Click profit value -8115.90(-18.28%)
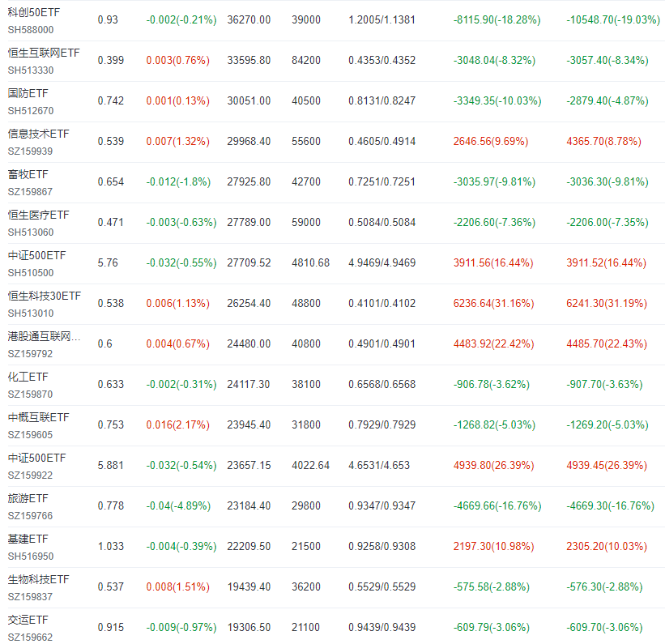The height and width of the screenshot is (644, 665). click(x=497, y=20)
